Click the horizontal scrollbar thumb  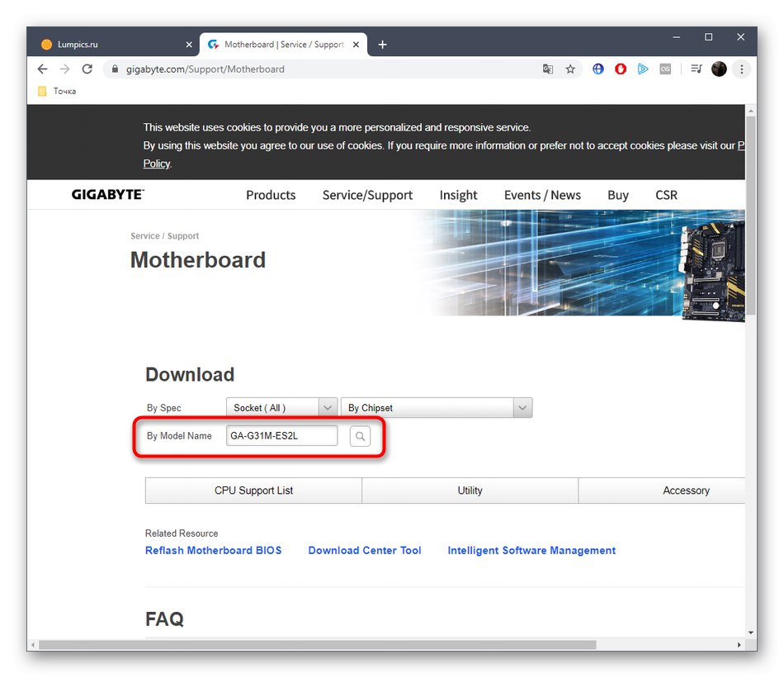click(318, 645)
